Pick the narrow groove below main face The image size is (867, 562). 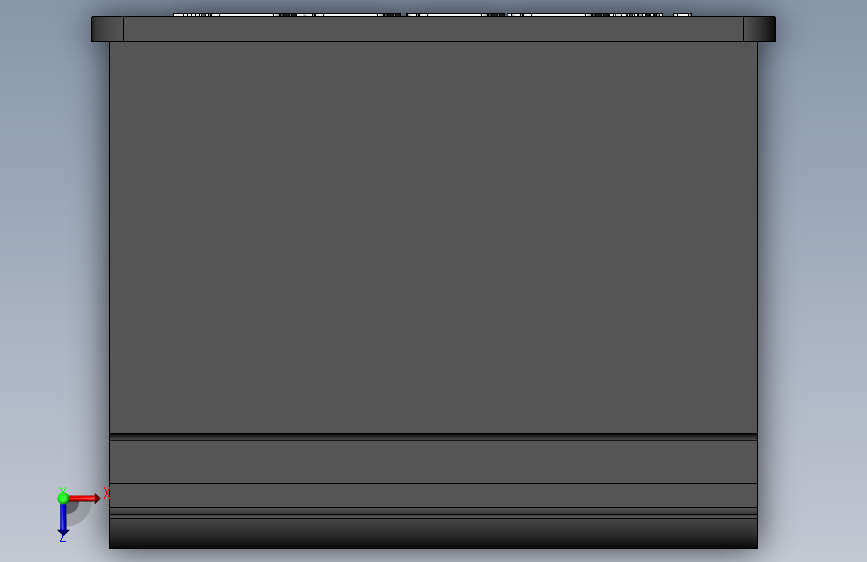click(x=434, y=437)
